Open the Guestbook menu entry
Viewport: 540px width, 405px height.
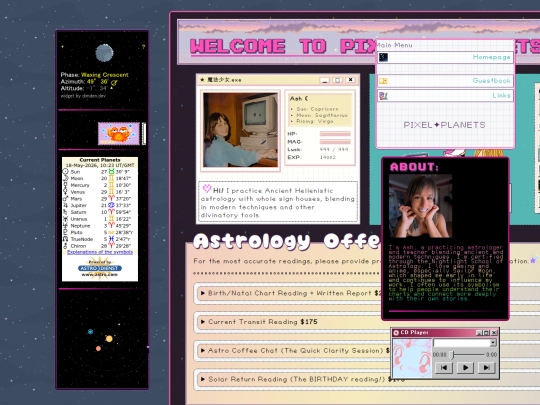[x=491, y=81]
